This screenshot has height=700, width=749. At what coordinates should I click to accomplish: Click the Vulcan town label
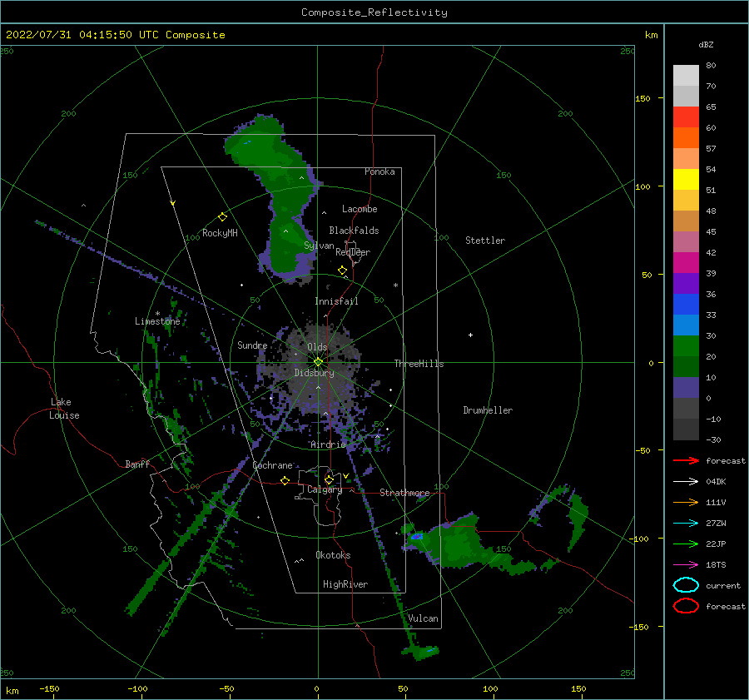(424, 618)
